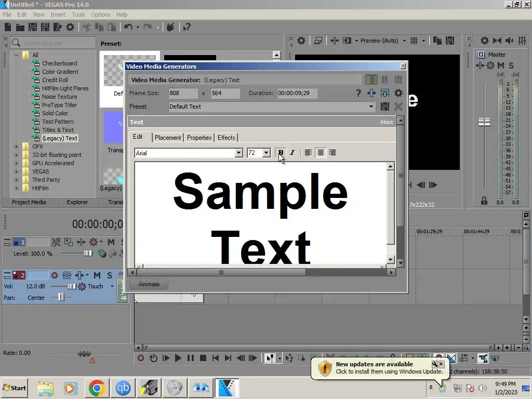Center align text in the Edit tab
The width and height of the screenshot is (532, 399).
click(320, 153)
